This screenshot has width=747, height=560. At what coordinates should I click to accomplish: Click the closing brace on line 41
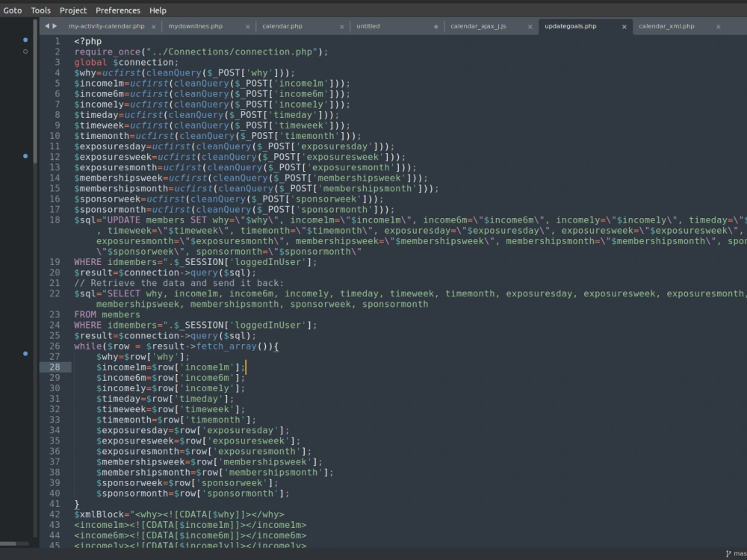coord(77,504)
